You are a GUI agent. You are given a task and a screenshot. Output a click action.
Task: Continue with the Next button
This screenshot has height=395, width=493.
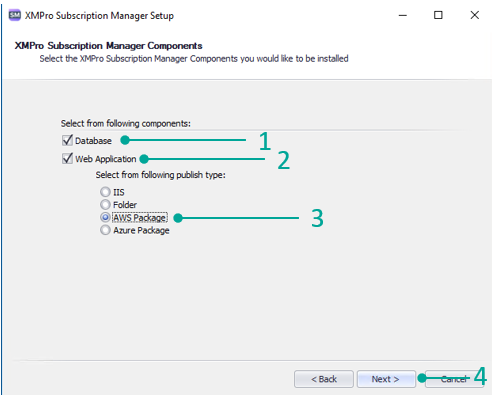[x=386, y=379]
